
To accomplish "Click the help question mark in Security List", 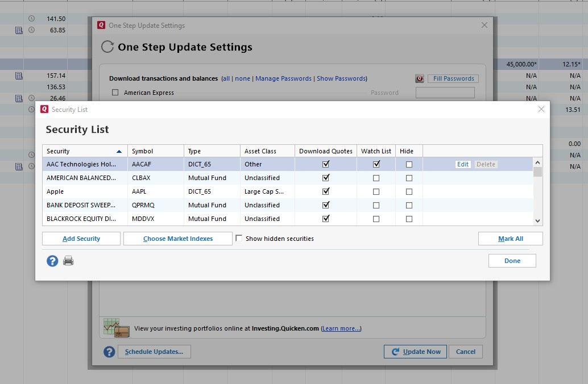I will 52,261.
